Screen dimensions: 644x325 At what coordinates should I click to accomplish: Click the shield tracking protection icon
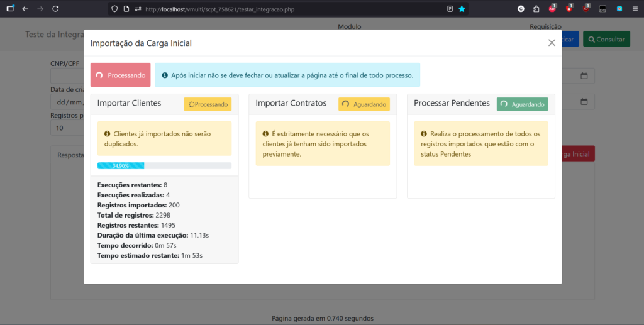click(115, 9)
